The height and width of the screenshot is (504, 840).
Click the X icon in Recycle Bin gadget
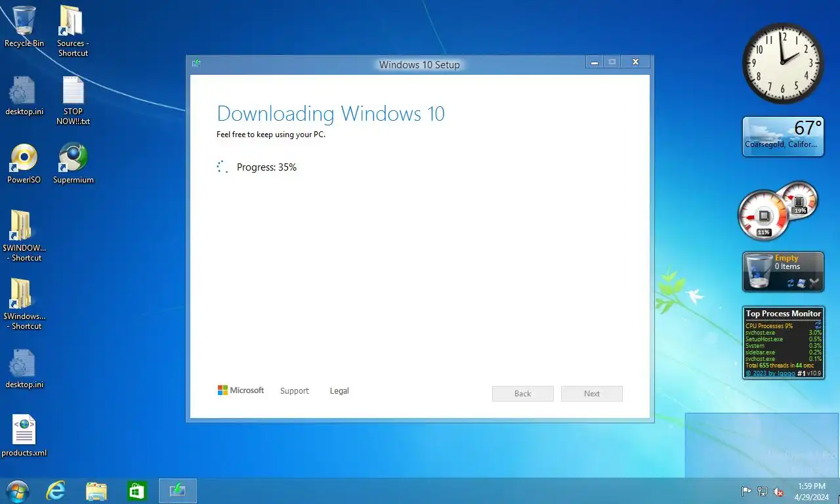(814, 283)
